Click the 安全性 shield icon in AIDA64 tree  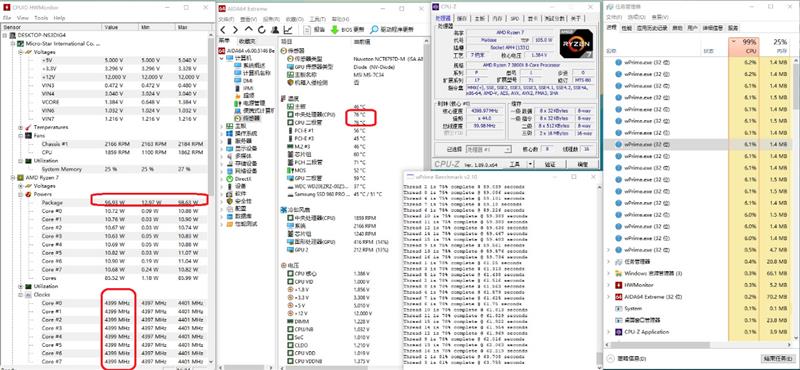[230, 201]
